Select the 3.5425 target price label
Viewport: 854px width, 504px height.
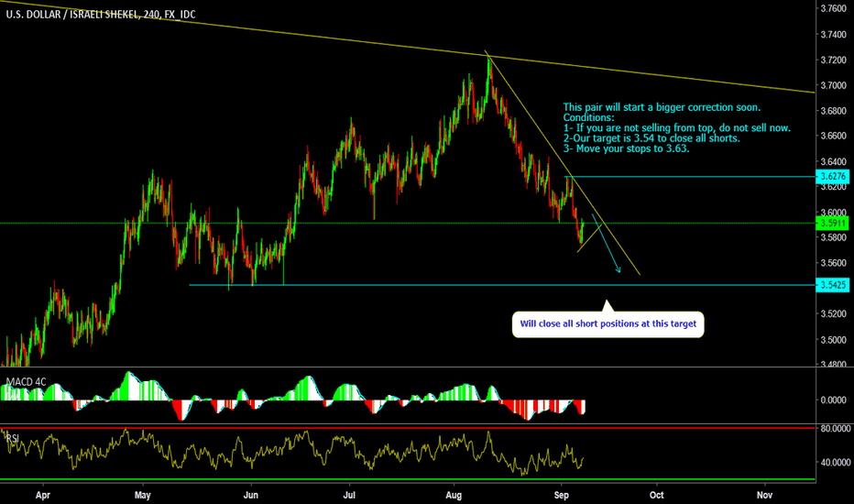[x=833, y=285]
